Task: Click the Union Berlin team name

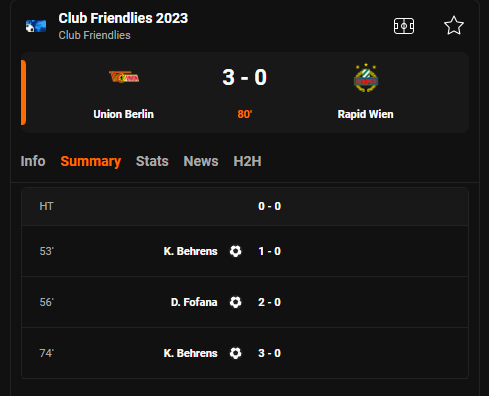Action: [123, 114]
